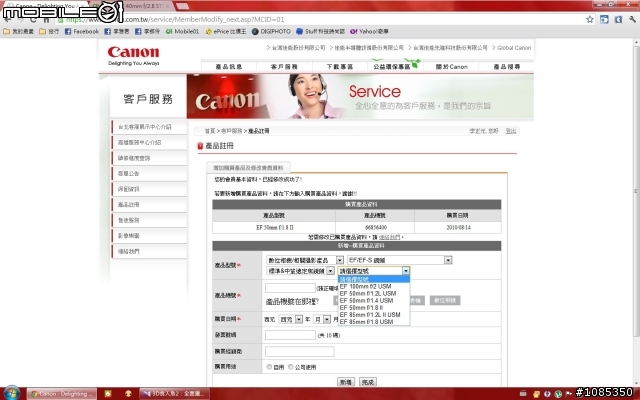Open the 產品搜尋 navigation menu
Viewport: 640px width, 400px height.
[507, 67]
